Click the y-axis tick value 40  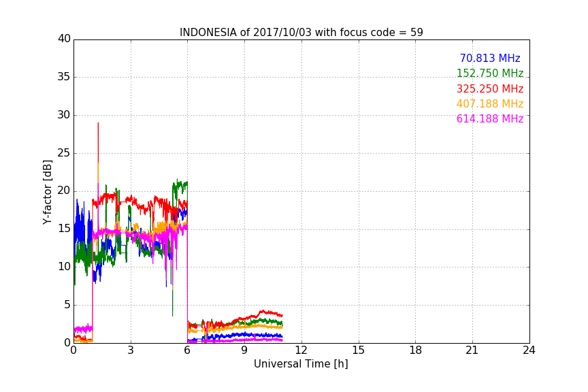click(64, 39)
